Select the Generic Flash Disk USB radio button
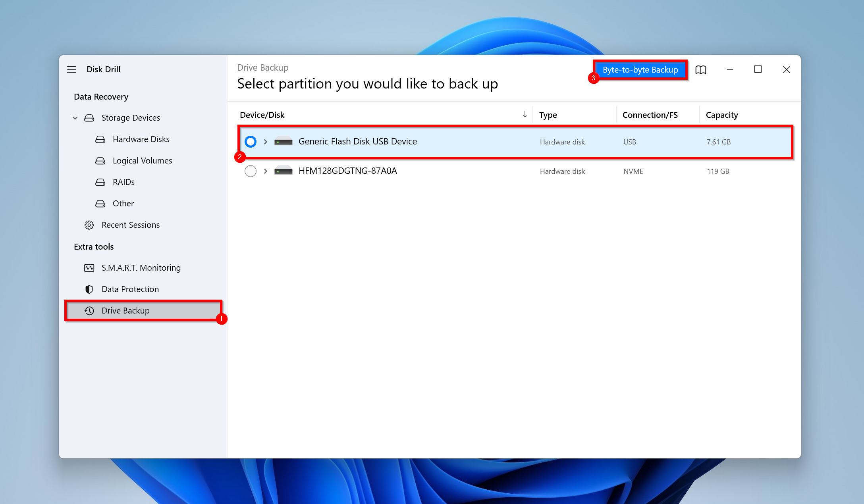Screen dimensions: 864x504 [x=250, y=142]
